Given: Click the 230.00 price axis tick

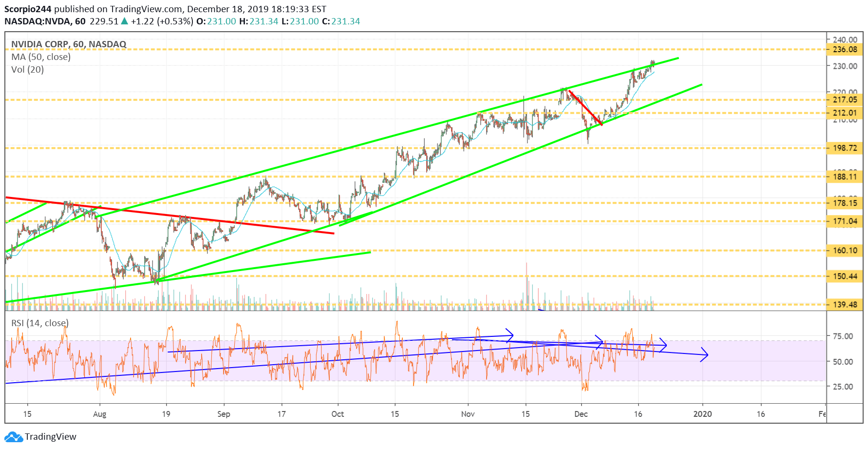Looking at the screenshot, I should (845, 66).
